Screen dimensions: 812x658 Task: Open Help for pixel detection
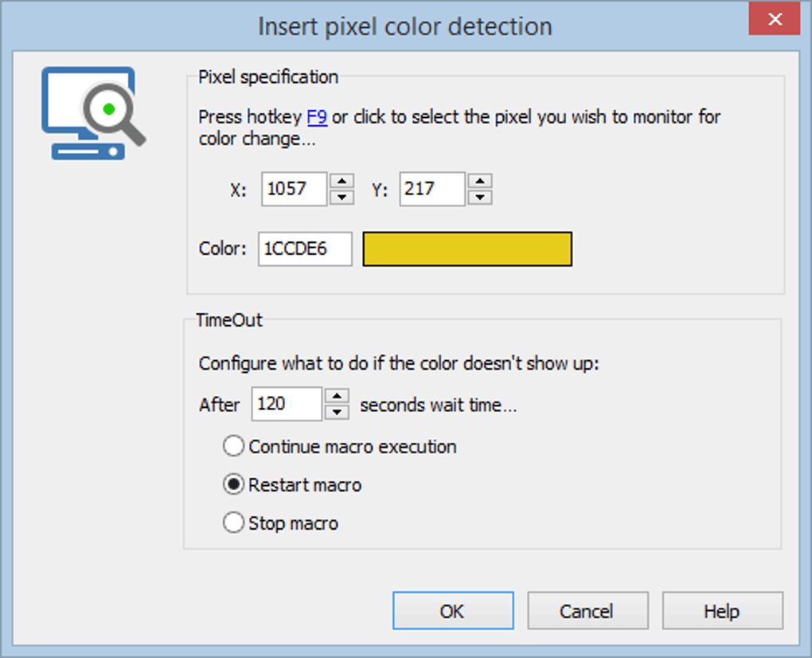(722, 611)
